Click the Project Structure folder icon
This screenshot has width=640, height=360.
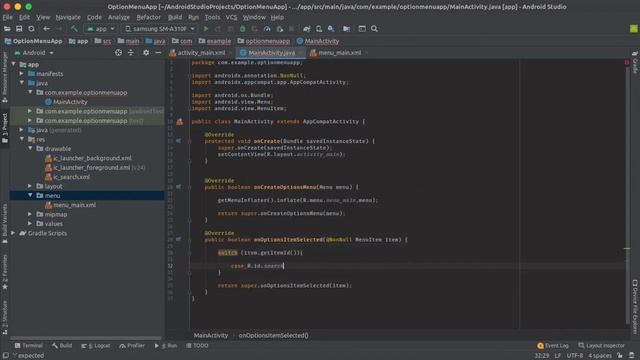coord(347,29)
